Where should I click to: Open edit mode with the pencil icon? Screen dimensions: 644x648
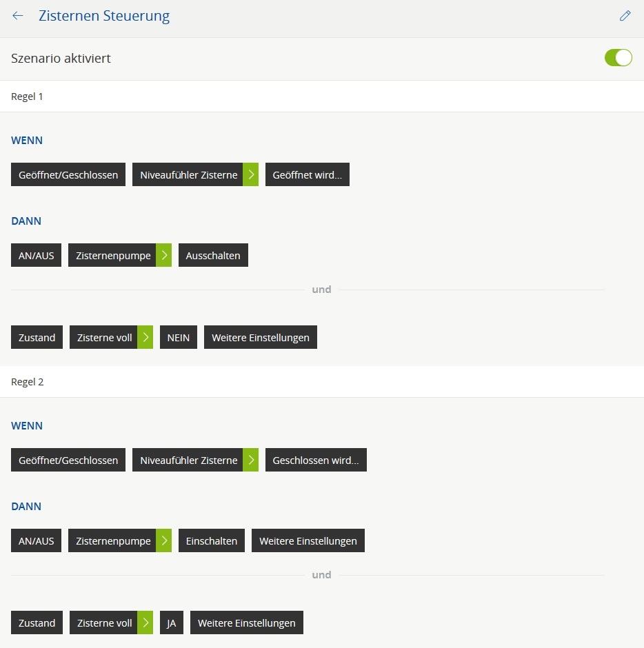tap(625, 16)
